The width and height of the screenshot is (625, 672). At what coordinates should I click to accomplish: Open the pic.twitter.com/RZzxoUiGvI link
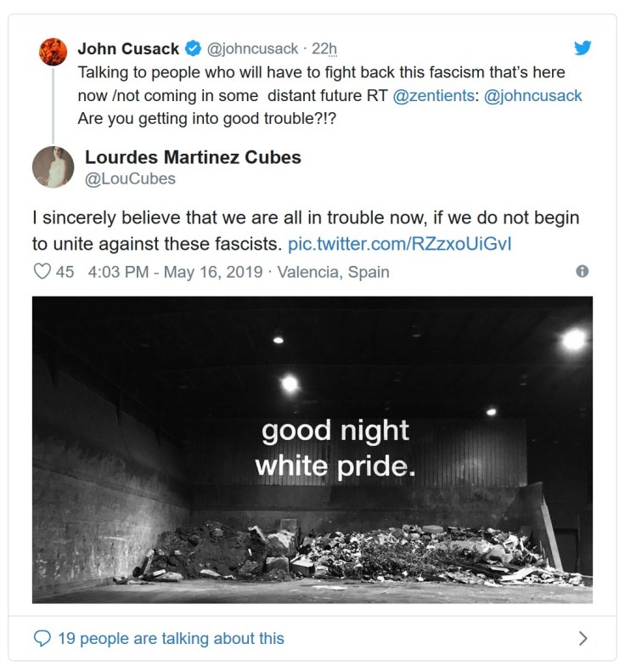[x=399, y=243]
